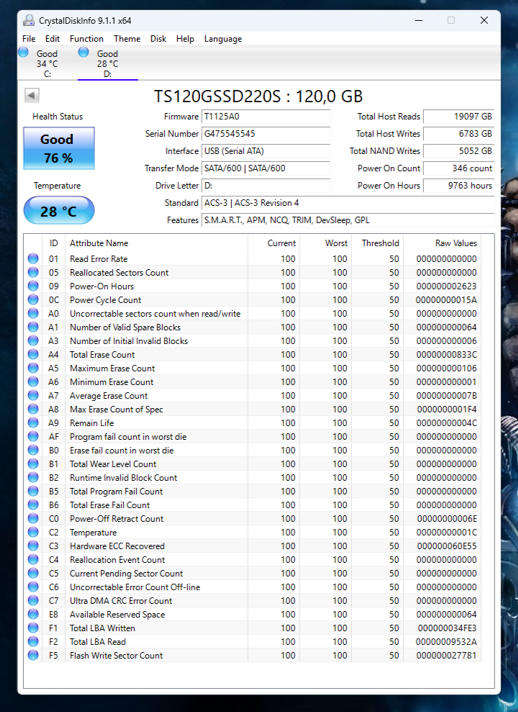Click the previous disk arrow button
This screenshot has width=518, height=712.
coord(32,96)
